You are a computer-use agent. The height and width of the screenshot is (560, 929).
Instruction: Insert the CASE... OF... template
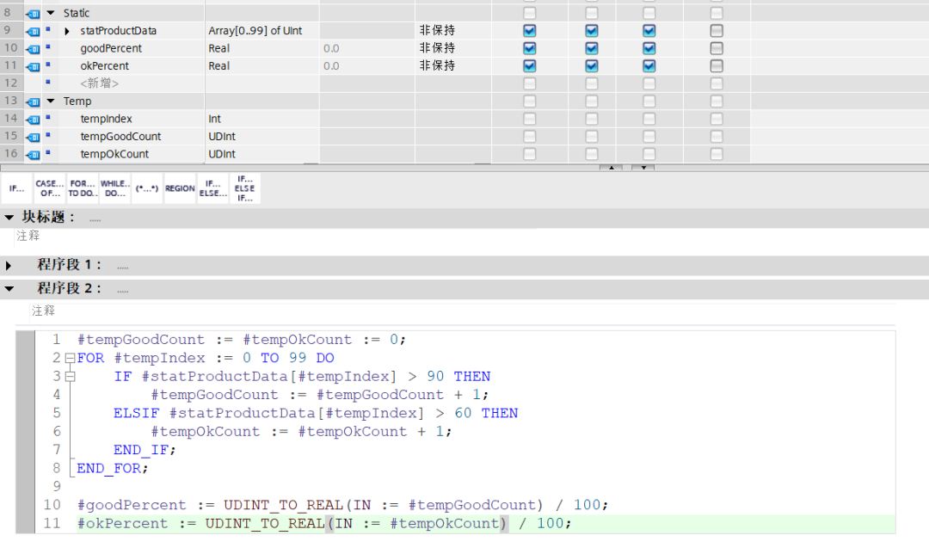[x=50, y=188]
